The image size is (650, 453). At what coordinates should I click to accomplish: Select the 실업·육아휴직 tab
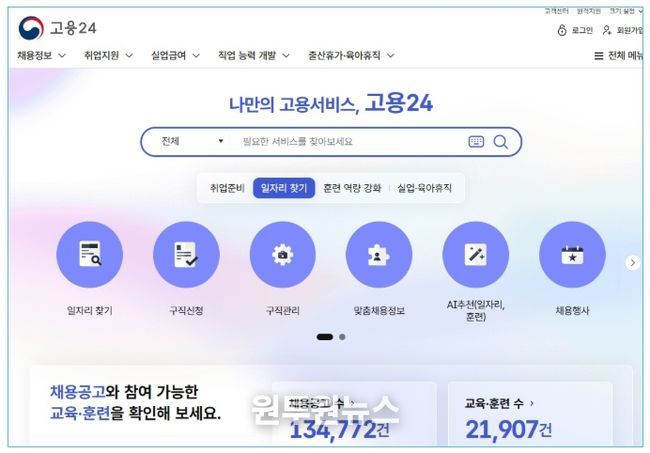point(424,188)
